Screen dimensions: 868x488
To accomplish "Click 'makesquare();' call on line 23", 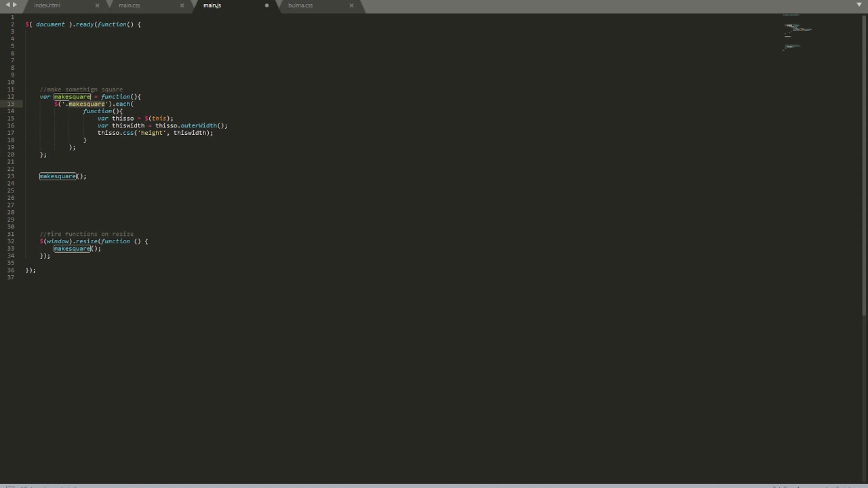I will [63, 176].
